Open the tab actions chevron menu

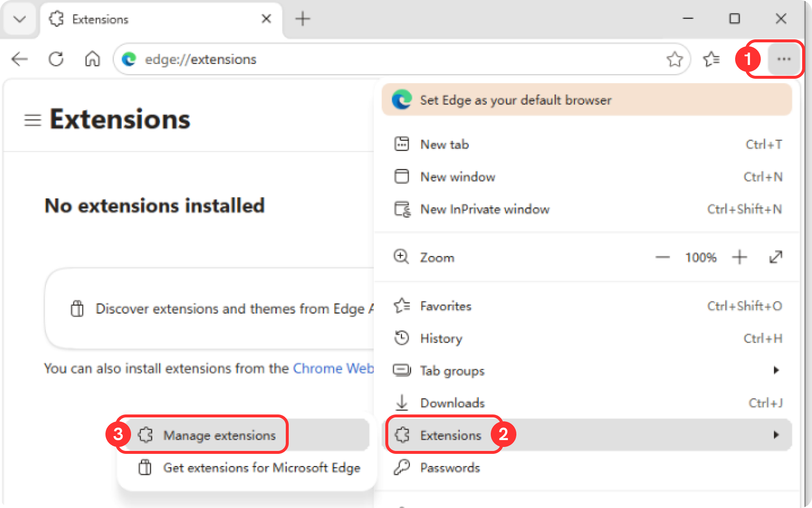pyautogui.click(x=20, y=19)
